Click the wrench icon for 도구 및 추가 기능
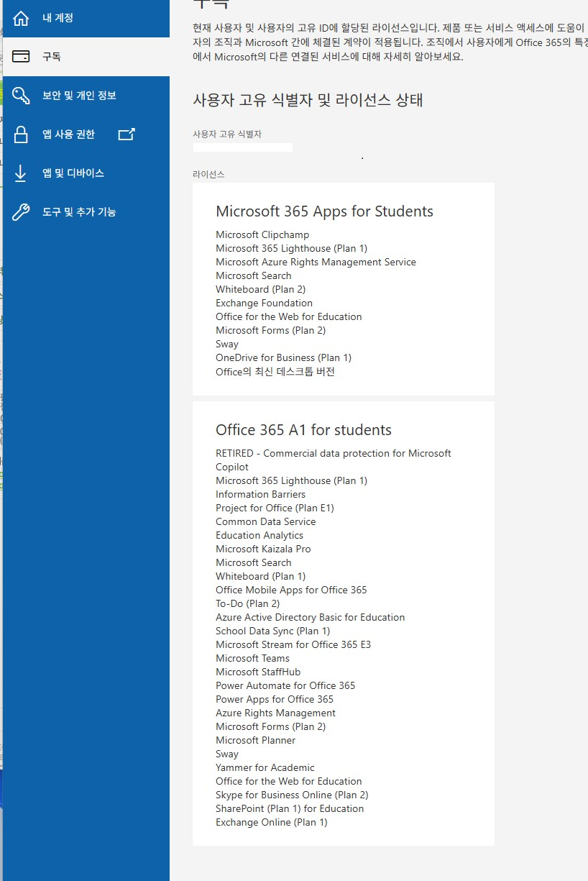The height and width of the screenshot is (881, 588). click(x=22, y=212)
